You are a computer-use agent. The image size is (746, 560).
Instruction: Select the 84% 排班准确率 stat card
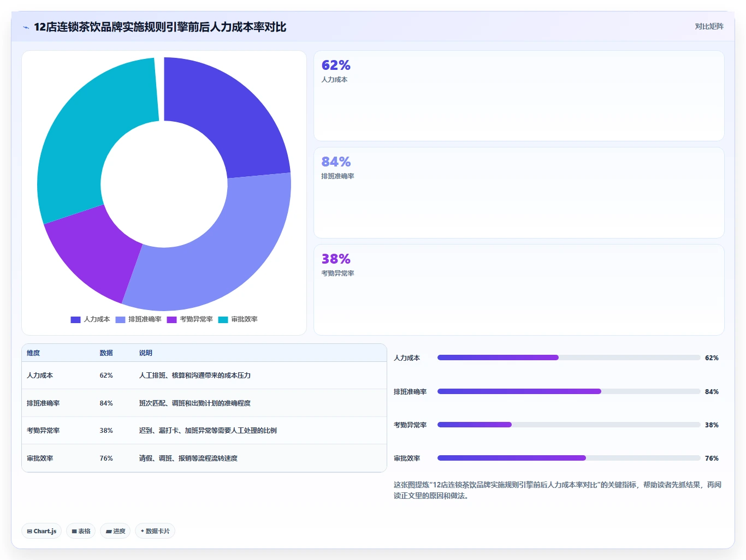pos(519,193)
